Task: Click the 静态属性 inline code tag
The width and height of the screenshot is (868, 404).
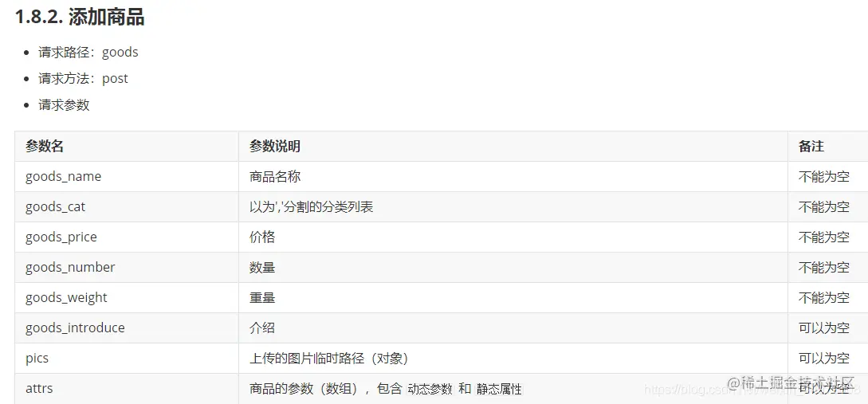Action: [x=499, y=389]
